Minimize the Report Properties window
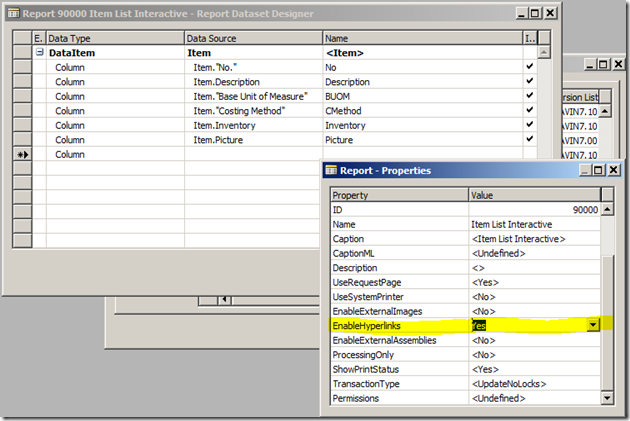This screenshot has height=421, width=630. tap(585, 170)
